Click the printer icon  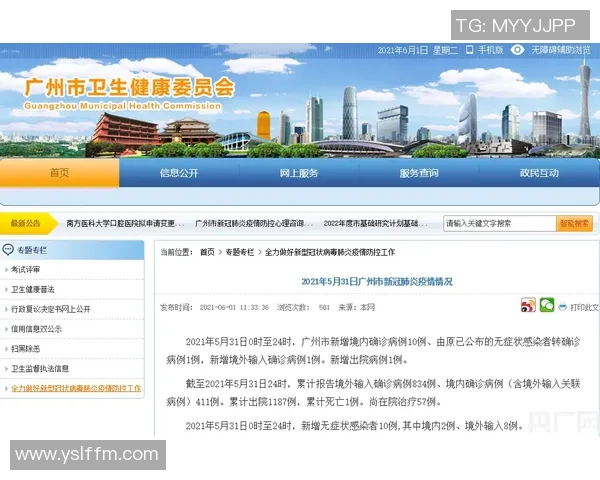coord(562,307)
